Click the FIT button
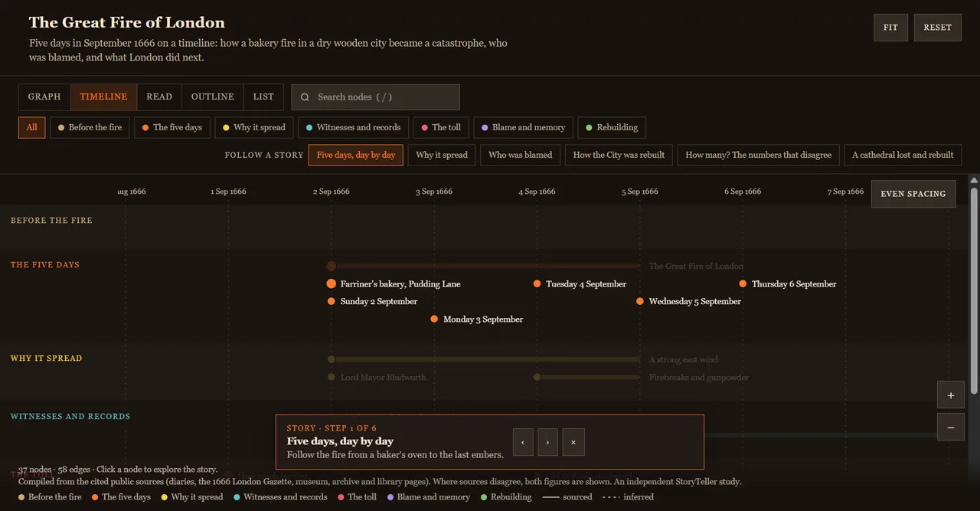The width and height of the screenshot is (980, 511). coord(890,28)
